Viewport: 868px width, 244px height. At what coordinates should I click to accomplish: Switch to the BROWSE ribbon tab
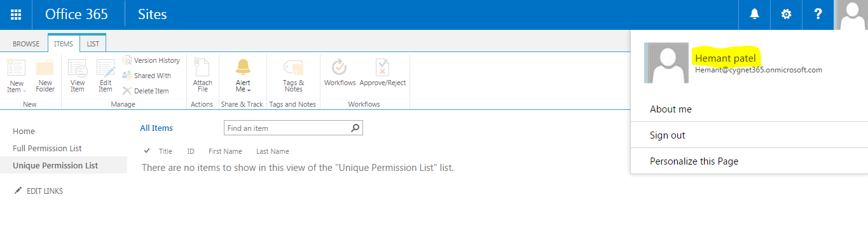point(26,44)
